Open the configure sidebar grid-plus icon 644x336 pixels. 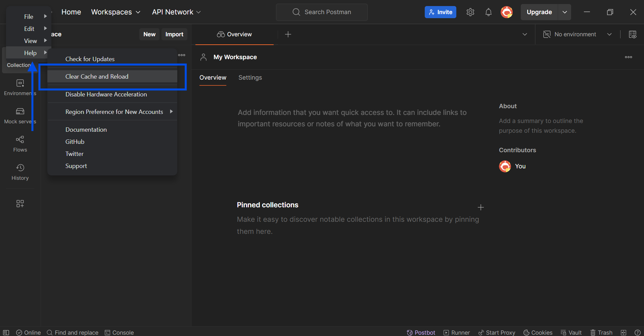coord(20,204)
